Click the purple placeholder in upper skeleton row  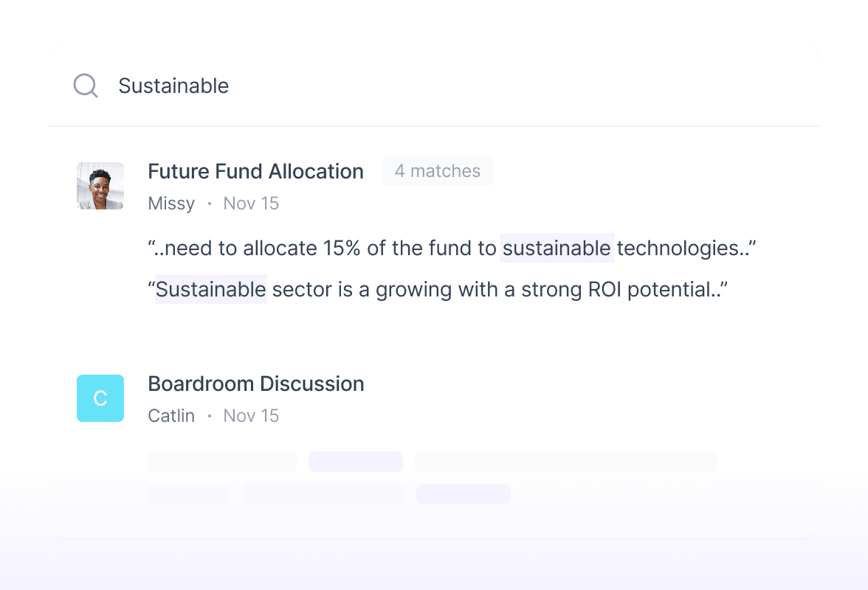click(356, 462)
